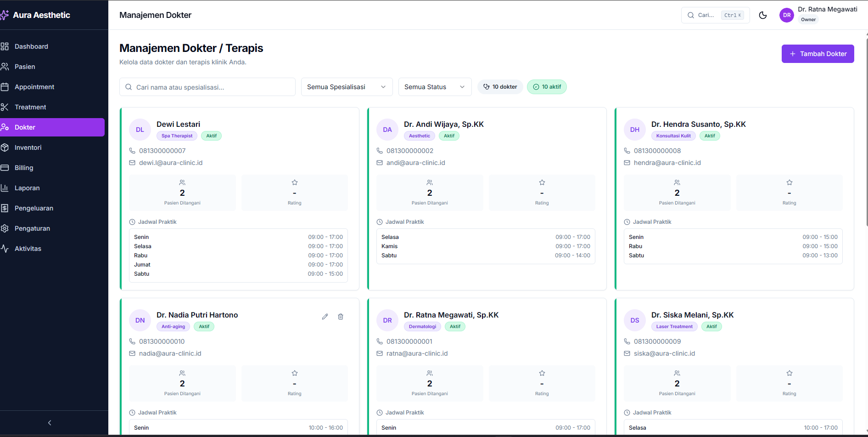Image resolution: width=868 pixels, height=437 pixels.
Task: Open the Semua Status filter dropdown
Action: coord(434,87)
